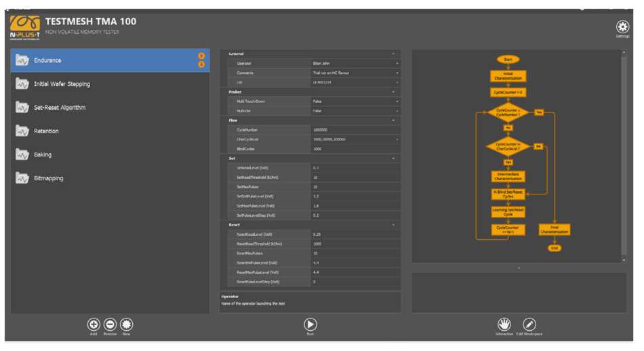The height and width of the screenshot is (351, 644).
Task: Click the Retention folder icon
Action: 22,131
